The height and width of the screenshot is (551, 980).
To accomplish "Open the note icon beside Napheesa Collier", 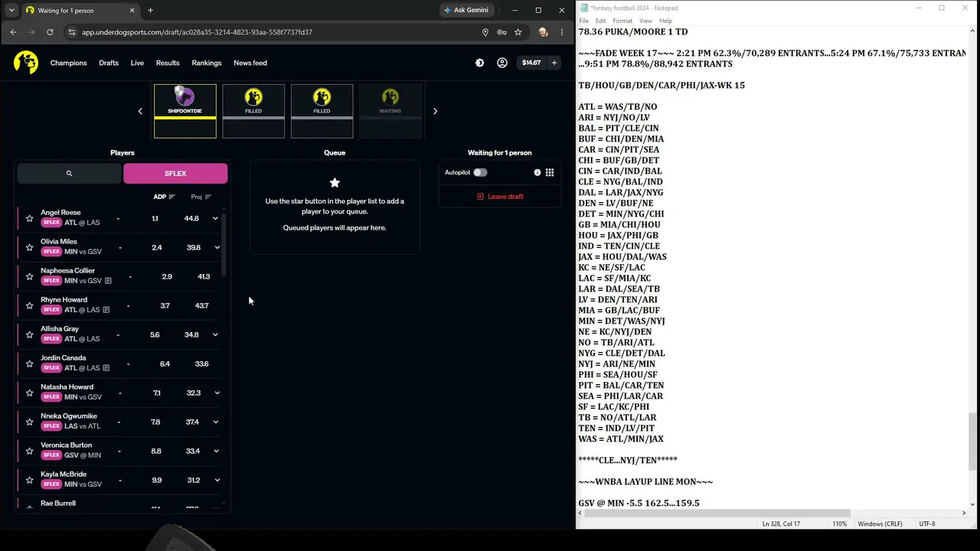I will pyautogui.click(x=108, y=281).
